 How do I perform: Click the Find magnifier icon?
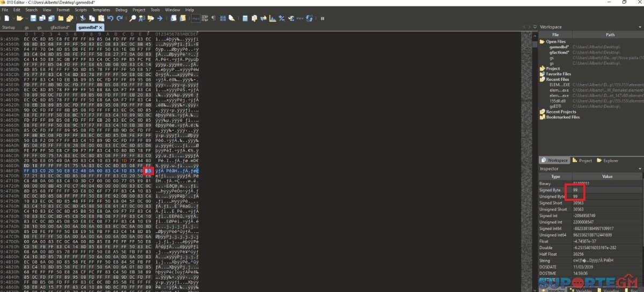(x=133, y=18)
